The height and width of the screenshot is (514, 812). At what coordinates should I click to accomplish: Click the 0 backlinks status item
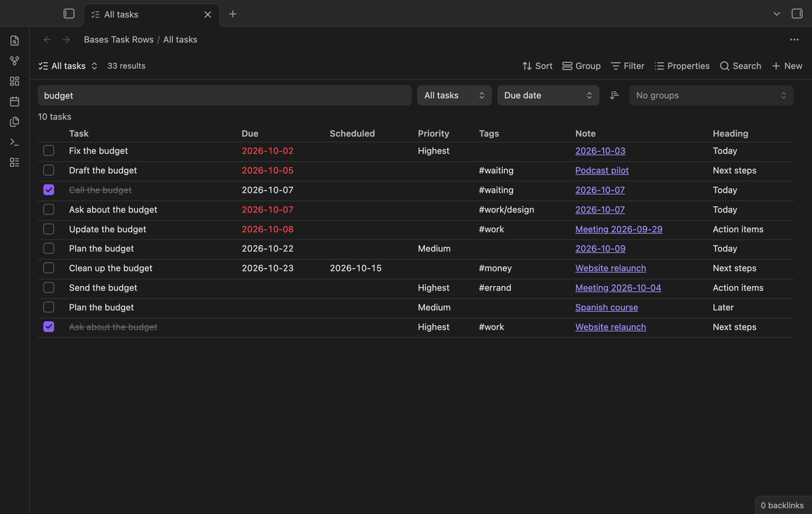point(782,505)
